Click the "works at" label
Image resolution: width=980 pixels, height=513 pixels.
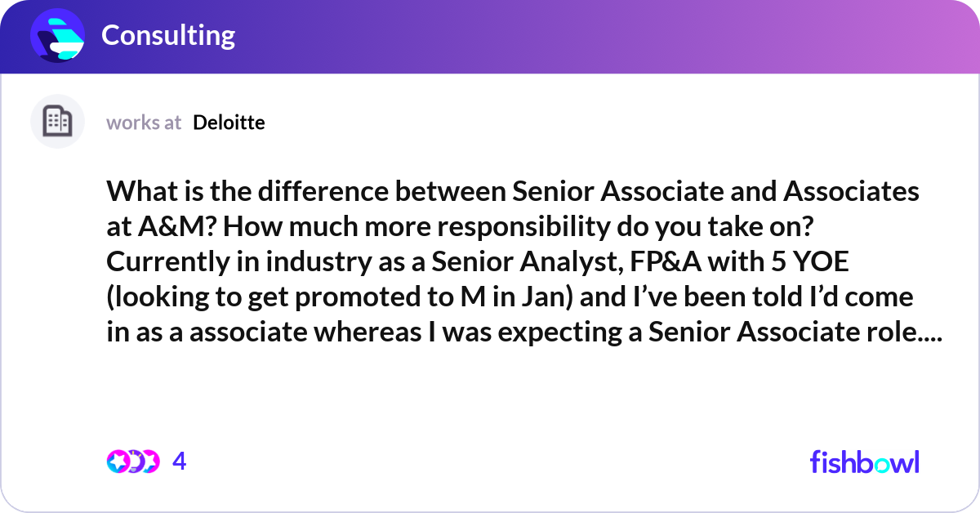coord(144,123)
